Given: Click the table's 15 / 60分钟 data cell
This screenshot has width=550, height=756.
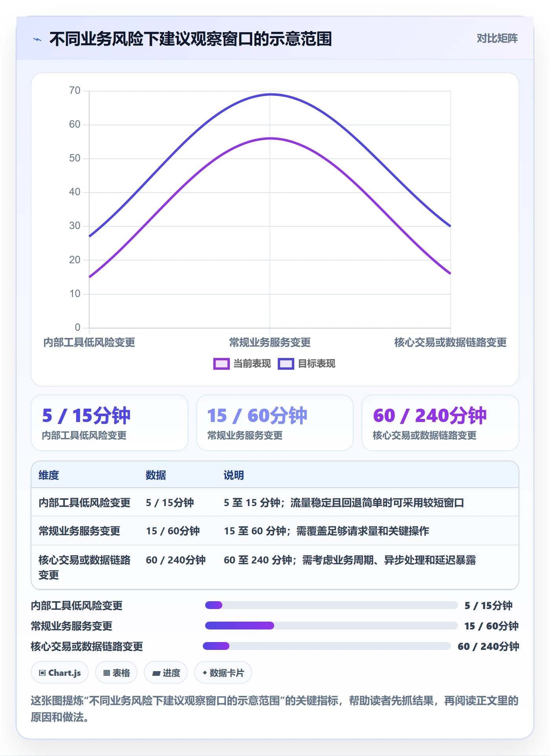Looking at the screenshot, I should 173,531.
